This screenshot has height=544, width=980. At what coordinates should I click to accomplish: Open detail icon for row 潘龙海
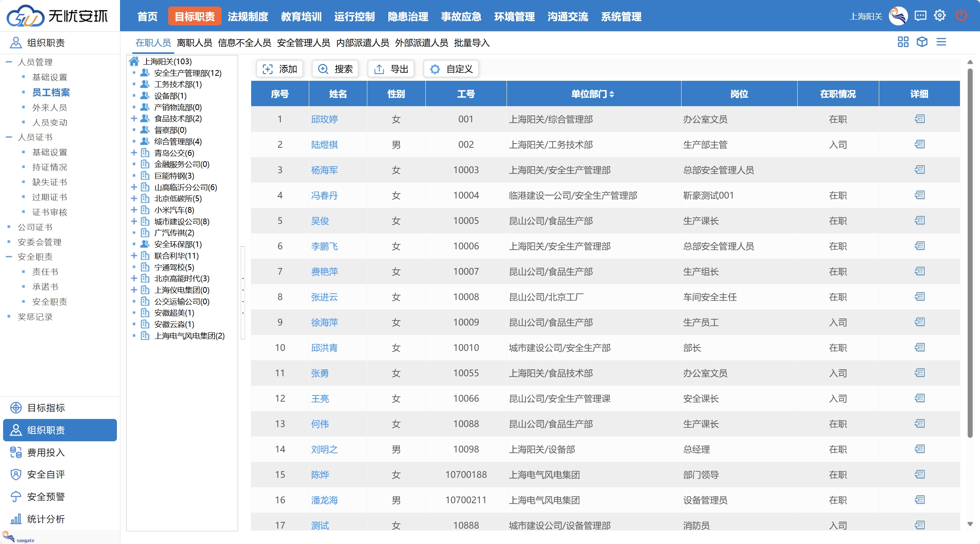click(x=919, y=500)
